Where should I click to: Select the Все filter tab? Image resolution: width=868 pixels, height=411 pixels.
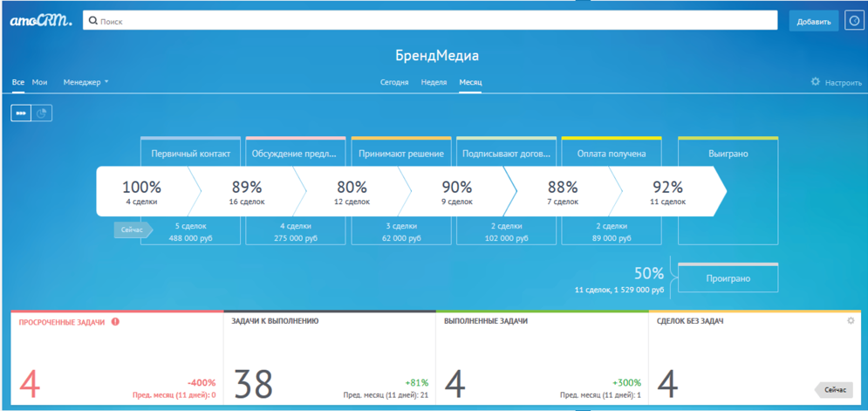[x=18, y=82]
